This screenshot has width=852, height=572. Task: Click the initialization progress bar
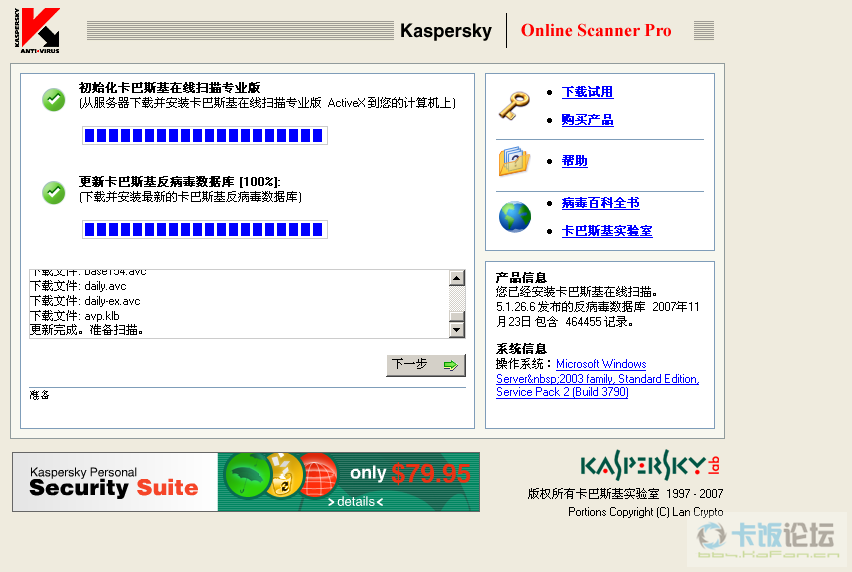click(x=205, y=135)
